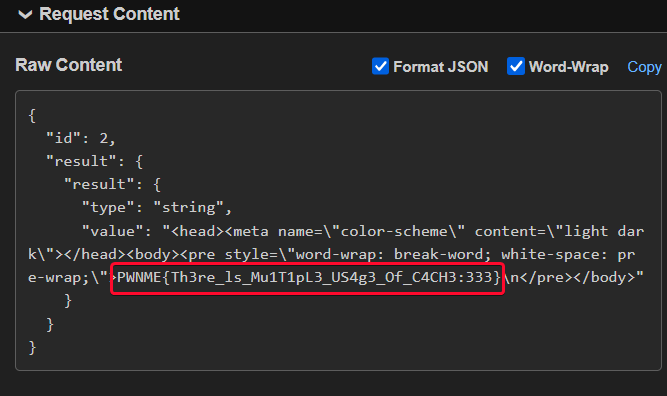
Task: Click the highlighted PWNME flag text
Action: tap(308, 278)
